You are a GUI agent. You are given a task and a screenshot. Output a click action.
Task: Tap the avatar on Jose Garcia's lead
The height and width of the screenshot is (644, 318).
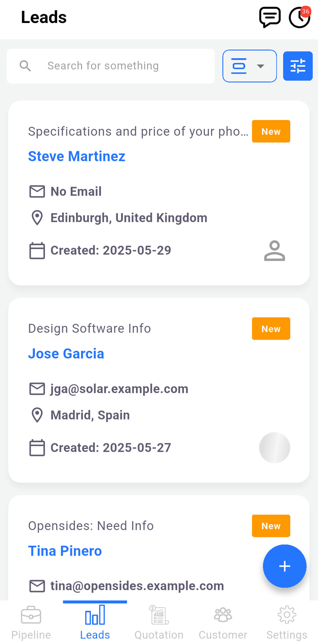274,448
